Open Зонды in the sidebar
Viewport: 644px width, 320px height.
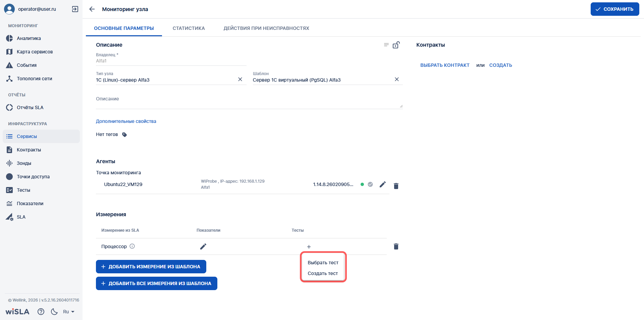[41, 163]
